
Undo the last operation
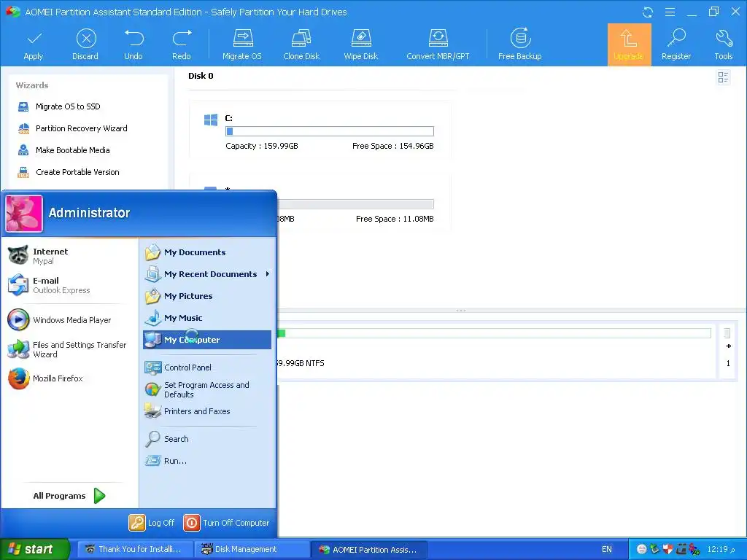click(133, 44)
